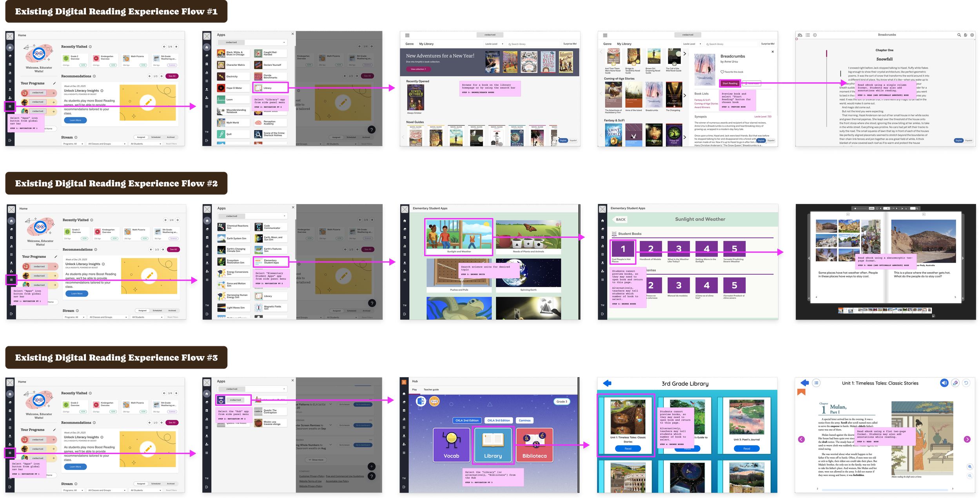
Task: Open settings gear in Breadcrumbs reader
Action: [x=972, y=35]
